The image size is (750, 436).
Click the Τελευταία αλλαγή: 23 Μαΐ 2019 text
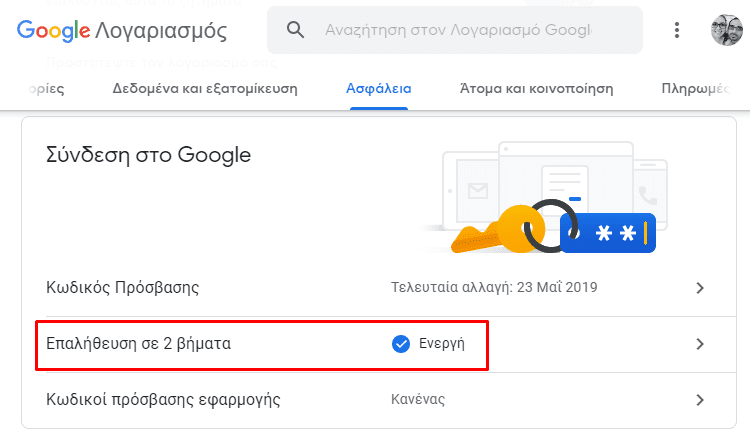point(494,287)
